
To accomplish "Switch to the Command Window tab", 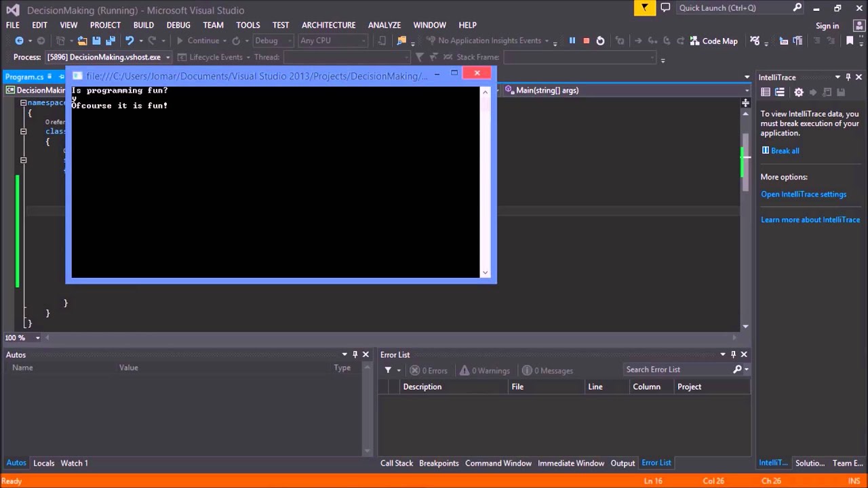I will tap(498, 463).
